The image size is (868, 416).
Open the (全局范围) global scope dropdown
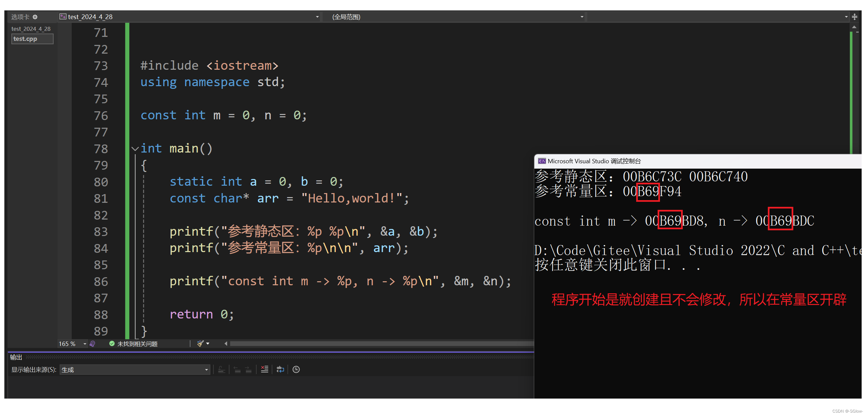[582, 17]
